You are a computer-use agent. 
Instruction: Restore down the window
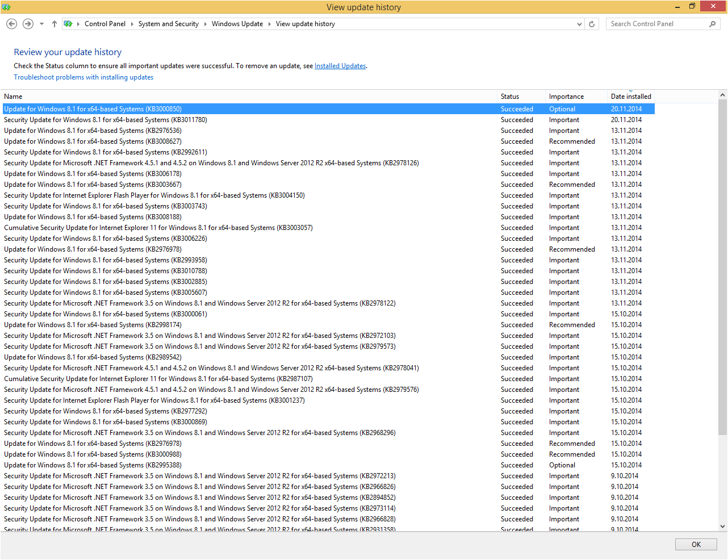tap(692, 7)
